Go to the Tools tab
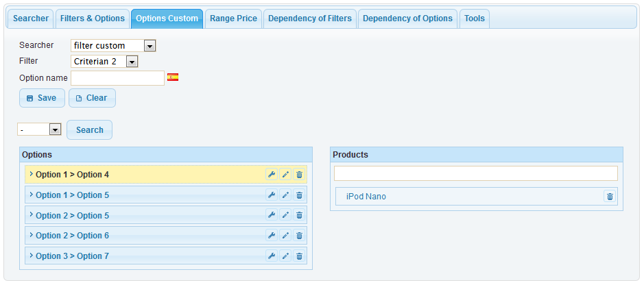The height and width of the screenshot is (285, 644). click(x=475, y=18)
